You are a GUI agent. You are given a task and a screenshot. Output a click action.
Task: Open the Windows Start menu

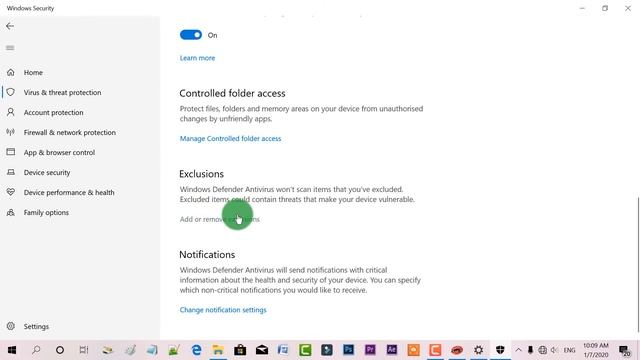[x=11, y=350]
